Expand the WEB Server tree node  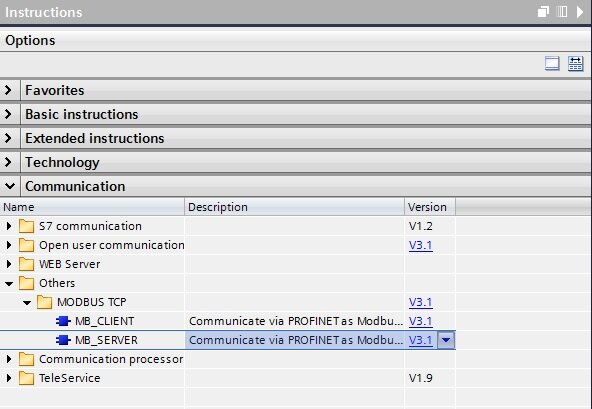[9, 264]
